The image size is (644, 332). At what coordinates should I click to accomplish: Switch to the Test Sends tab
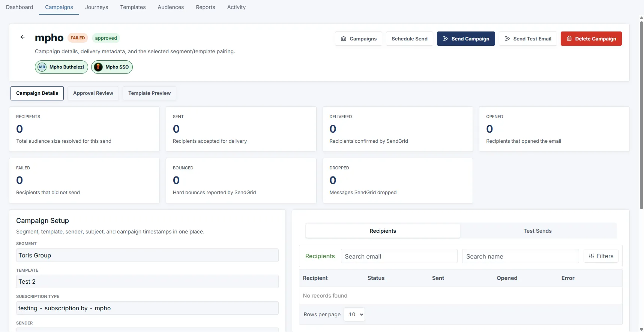click(537, 231)
